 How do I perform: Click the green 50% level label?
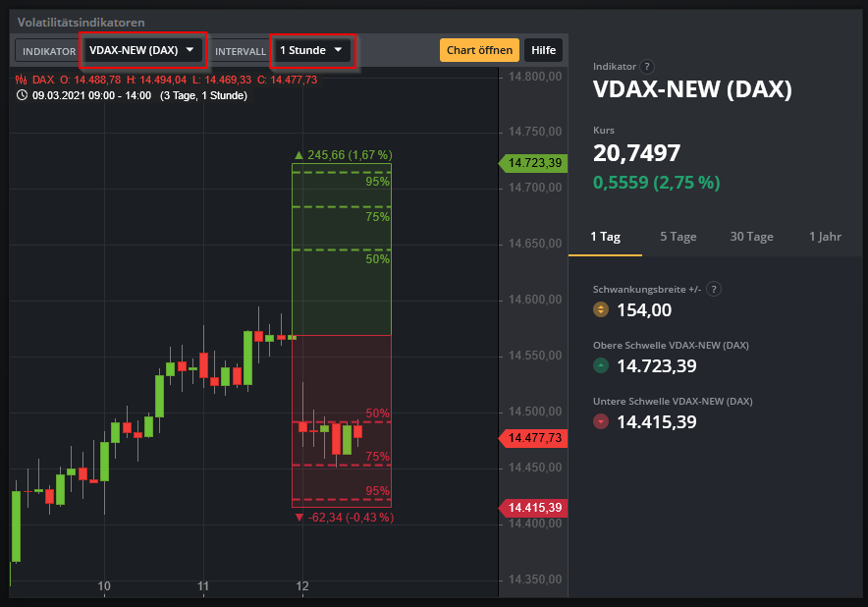[377, 259]
